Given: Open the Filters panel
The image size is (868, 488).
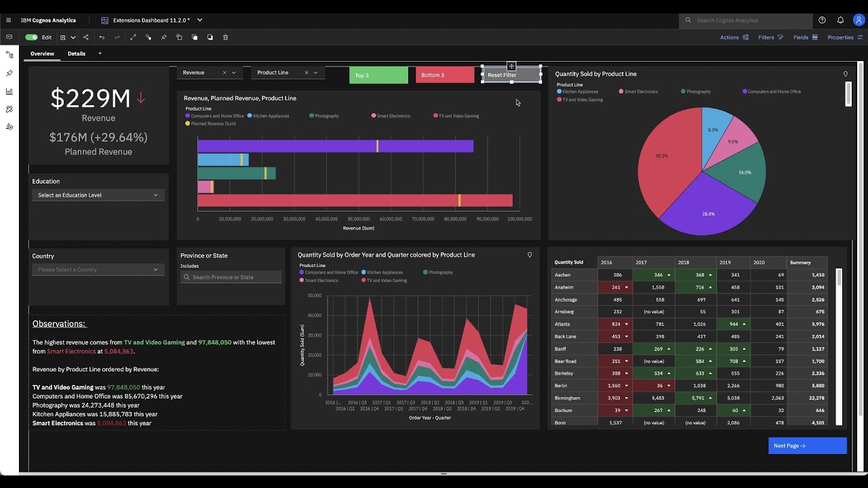Looking at the screenshot, I should click(771, 37).
